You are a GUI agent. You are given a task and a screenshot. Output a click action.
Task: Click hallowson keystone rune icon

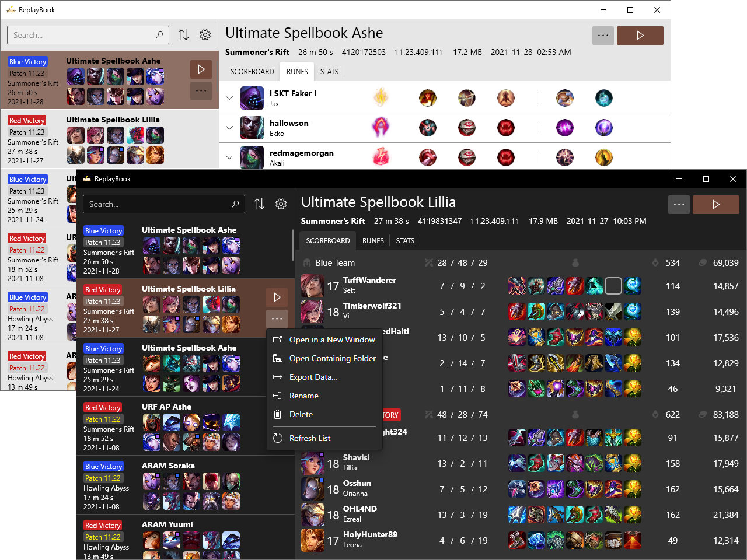[x=381, y=127]
